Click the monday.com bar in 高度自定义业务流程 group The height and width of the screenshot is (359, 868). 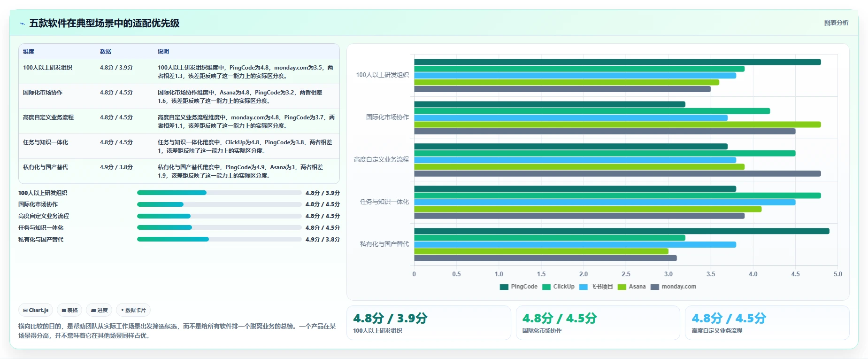617,174
